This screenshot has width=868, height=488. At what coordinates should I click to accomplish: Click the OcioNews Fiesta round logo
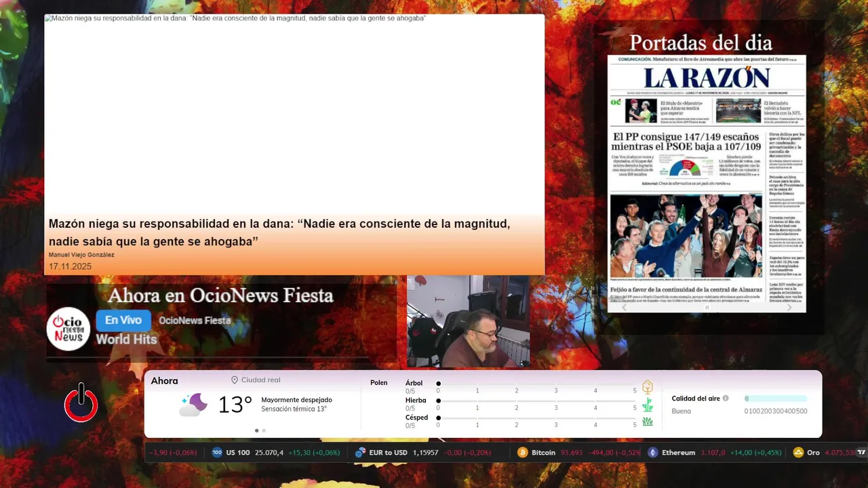tap(68, 329)
